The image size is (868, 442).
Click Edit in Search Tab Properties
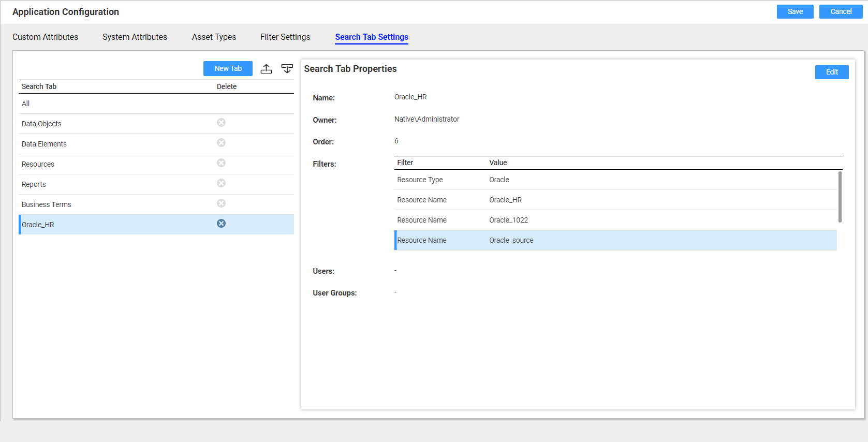pos(832,72)
